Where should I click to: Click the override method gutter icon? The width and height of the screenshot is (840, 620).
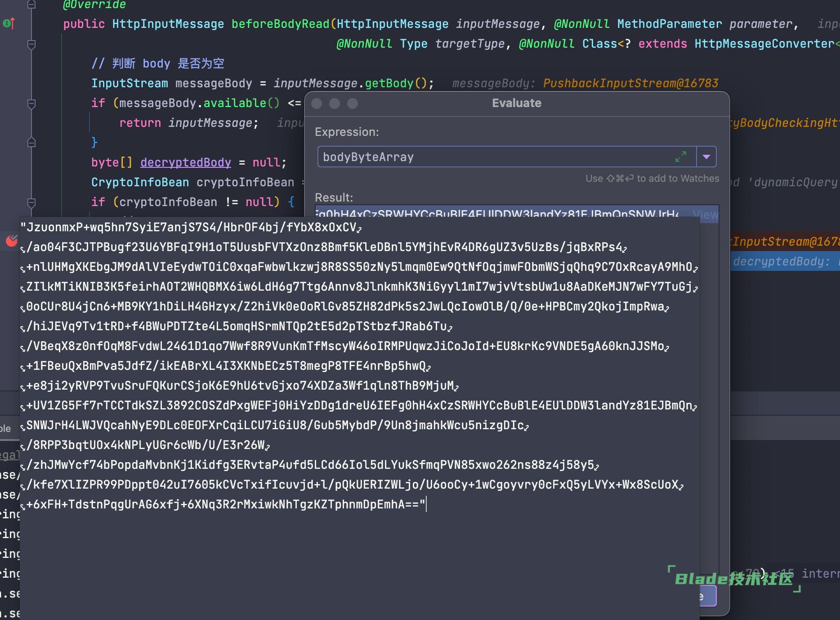pyautogui.click(x=9, y=23)
